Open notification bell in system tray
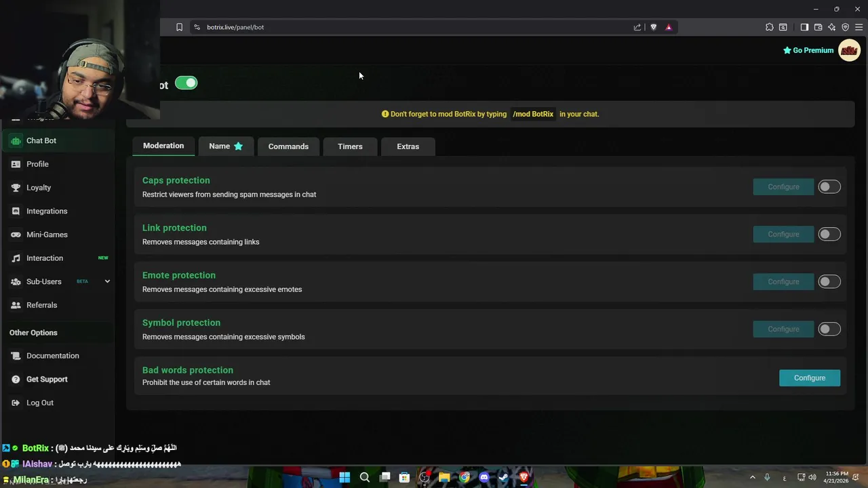This screenshot has width=868, height=488. coord(857,477)
